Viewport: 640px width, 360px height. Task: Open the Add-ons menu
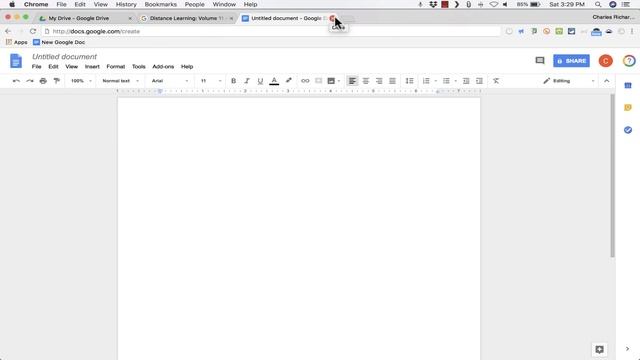coord(163,67)
